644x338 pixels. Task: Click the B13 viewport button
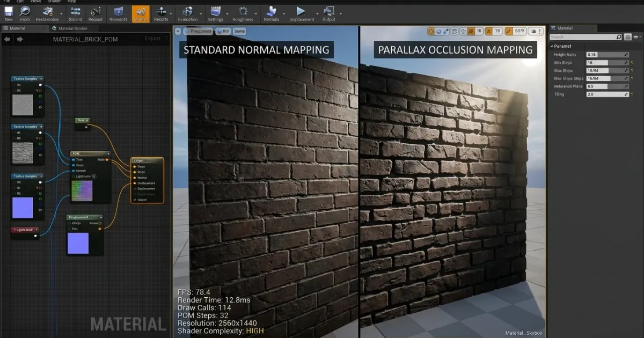tap(223, 31)
